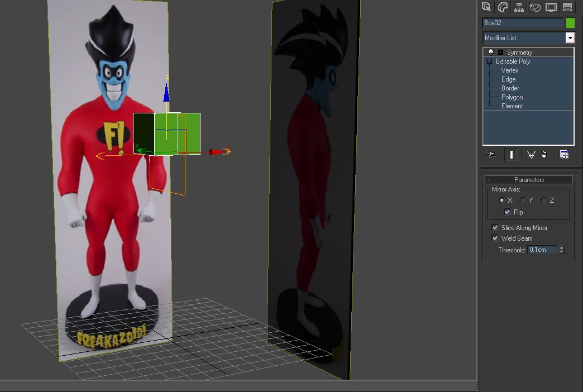This screenshot has width=583, height=392.
Task: Click the red X-axis gizmo arrow
Action: coord(216,152)
